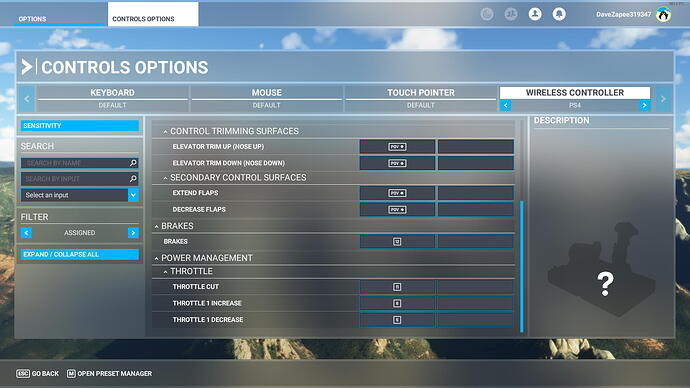Open the profile person icon

click(x=535, y=14)
